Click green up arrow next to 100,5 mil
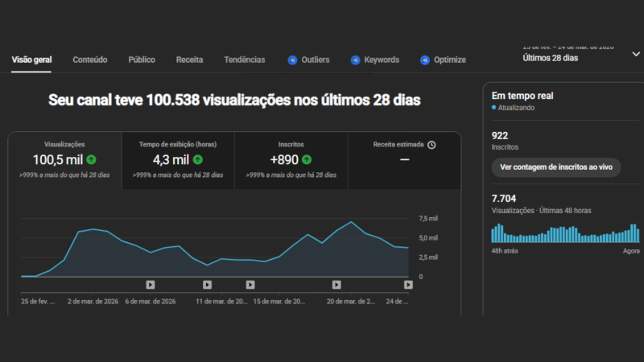 pos(91,159)
